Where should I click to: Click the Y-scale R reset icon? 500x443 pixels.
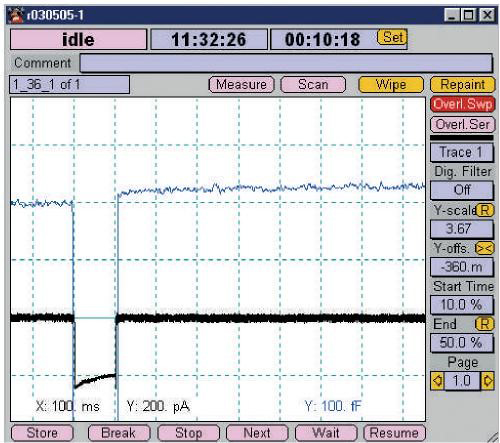coord(485,210)
